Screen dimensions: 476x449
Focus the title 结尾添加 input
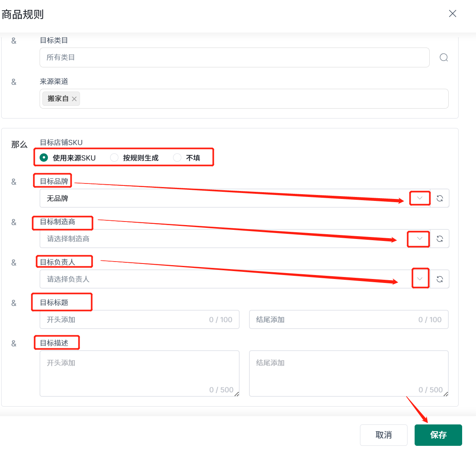coord(349,319)
